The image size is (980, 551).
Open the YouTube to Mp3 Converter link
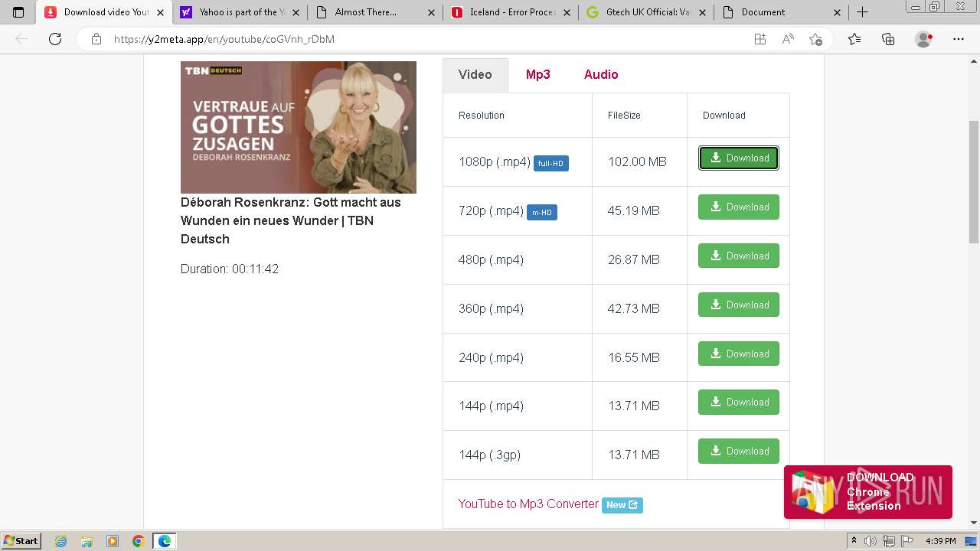[x=528, y=504]
